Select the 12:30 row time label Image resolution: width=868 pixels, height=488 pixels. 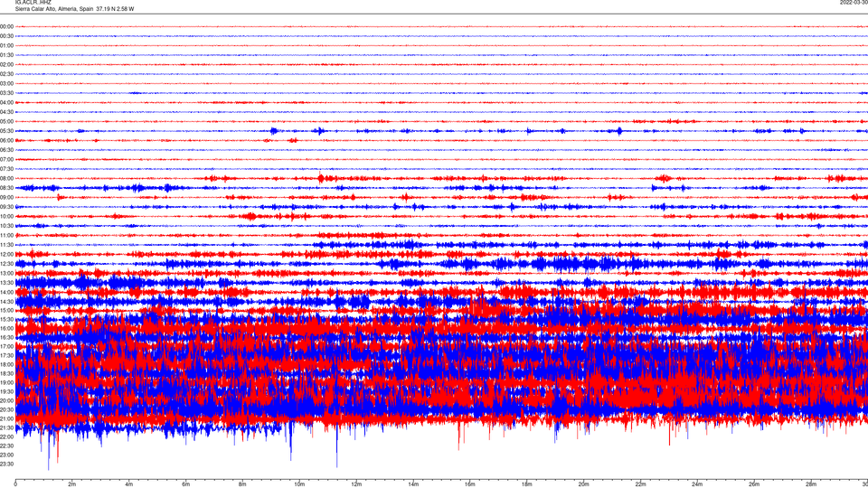point(6,263)
